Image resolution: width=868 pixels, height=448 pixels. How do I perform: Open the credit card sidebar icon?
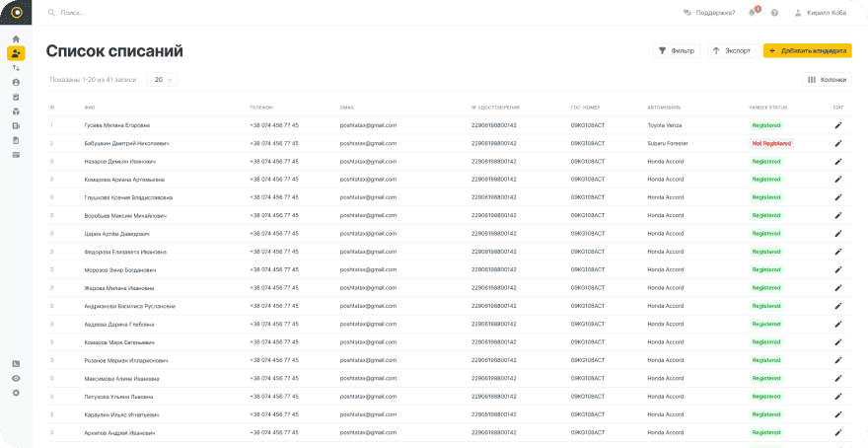pos(16,155)
